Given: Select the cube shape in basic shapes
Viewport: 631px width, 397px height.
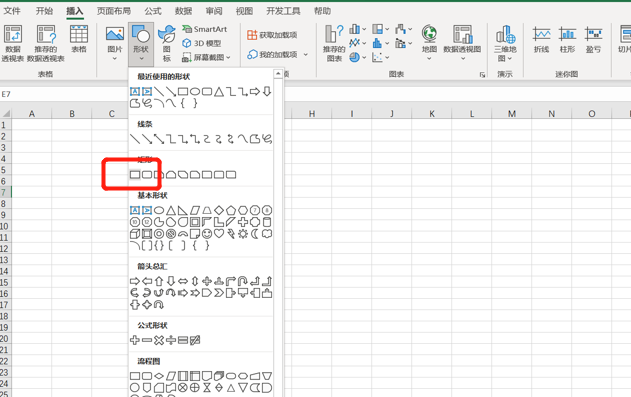Looking at the screenshot, I should pos(135,234).
